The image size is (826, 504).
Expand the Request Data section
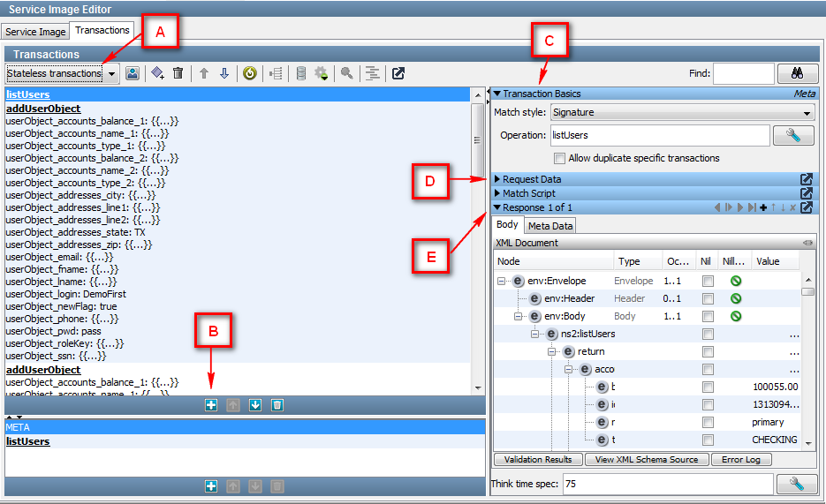click(496, 179)
